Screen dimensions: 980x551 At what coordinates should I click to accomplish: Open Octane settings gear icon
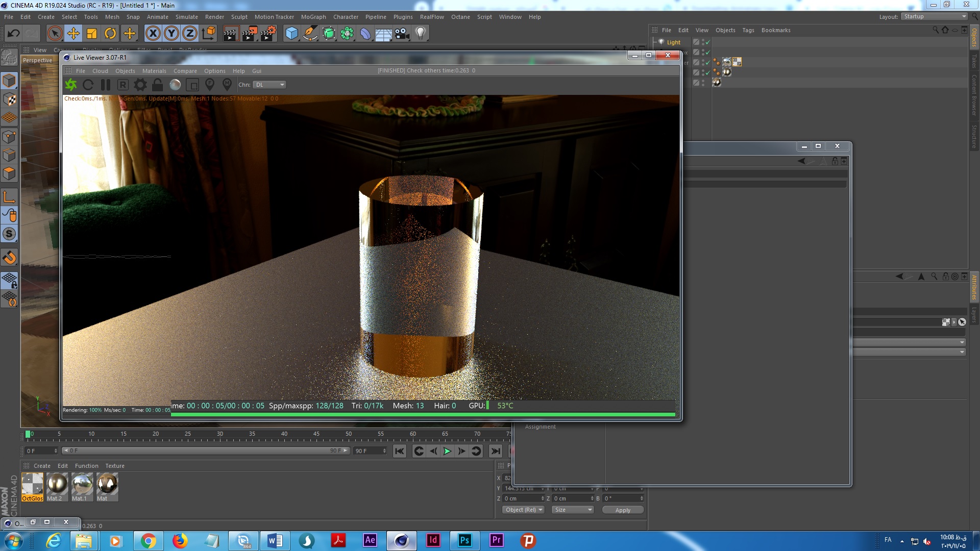pyautogui.click(x=140, y=85)
